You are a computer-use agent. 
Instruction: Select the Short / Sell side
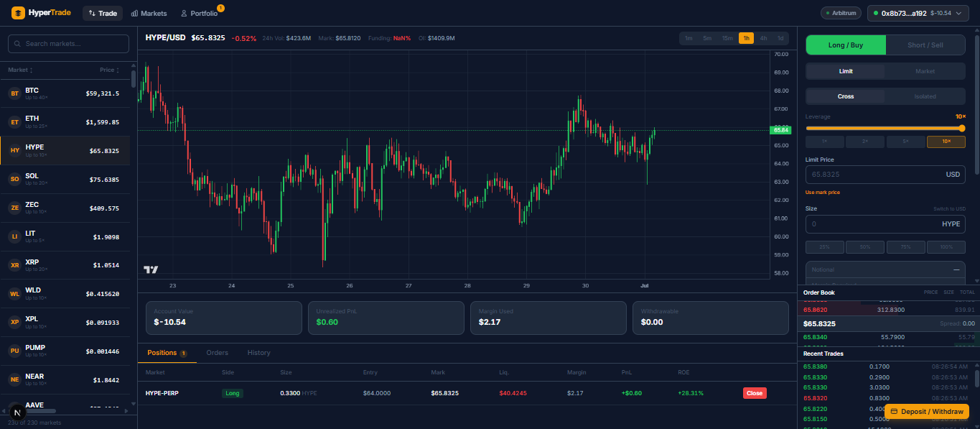pos(925,45)
